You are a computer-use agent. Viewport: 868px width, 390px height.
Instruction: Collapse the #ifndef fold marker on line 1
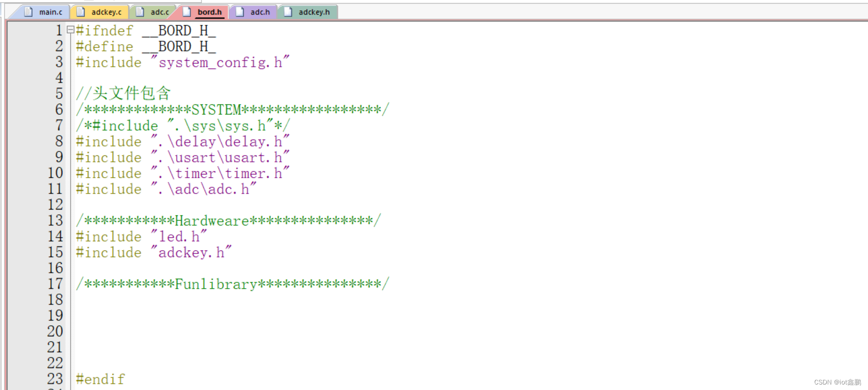(70, 30)
